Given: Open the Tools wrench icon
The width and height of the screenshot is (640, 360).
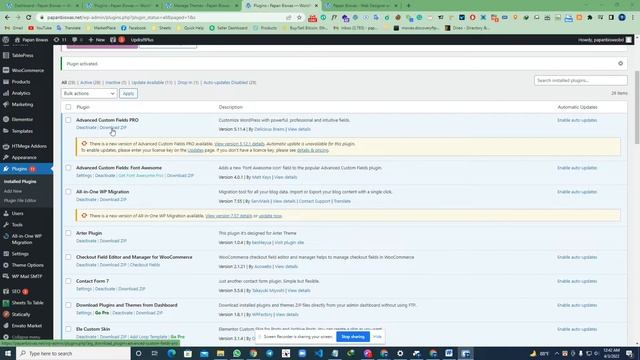Looking at the screenshot, I should 6,224.
